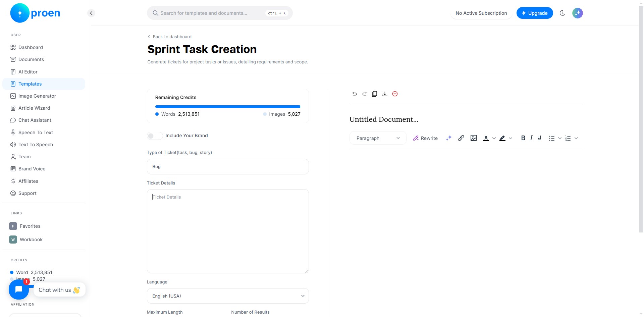
Task: Click the Text To Speech speaker icon
Action: [x=13, y=145]
